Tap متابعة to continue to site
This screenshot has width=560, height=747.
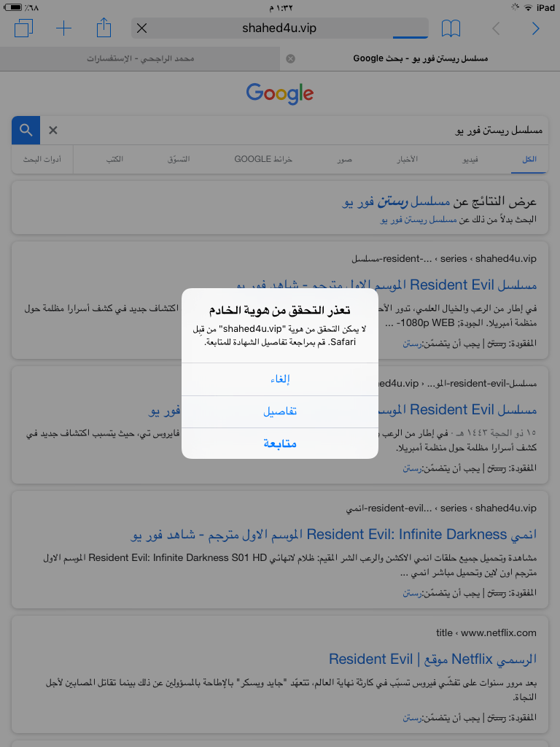280,444
